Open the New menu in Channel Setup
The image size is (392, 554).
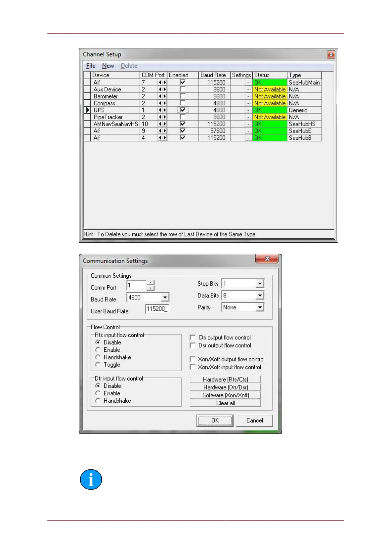tap(108, 66)
